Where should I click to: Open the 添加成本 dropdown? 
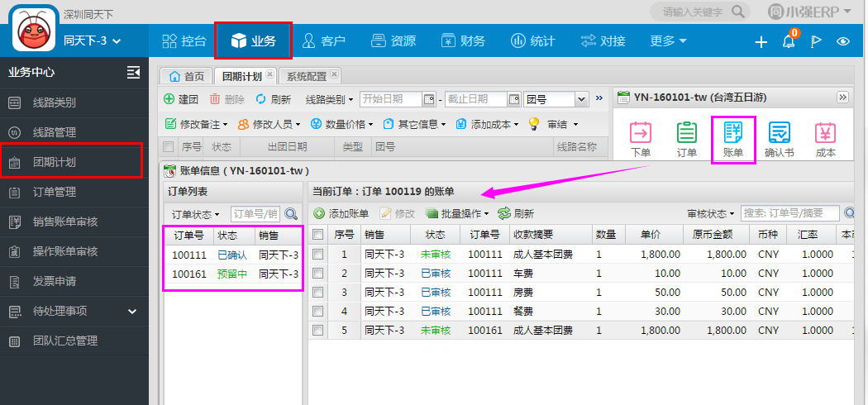click(487, 125)
